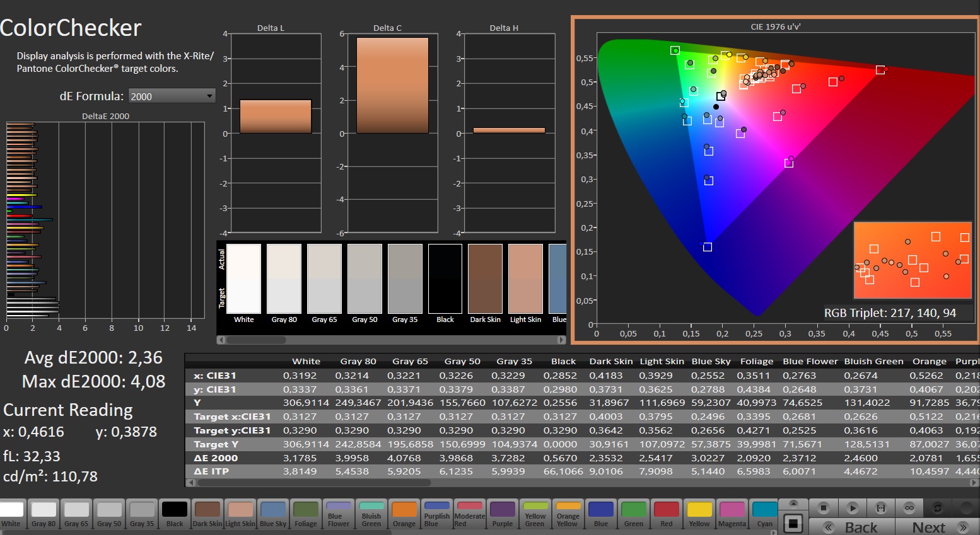This screenshot has height=535, width=980.
Task: Select the White patch in bottom color bar
Action: (11, 514)
